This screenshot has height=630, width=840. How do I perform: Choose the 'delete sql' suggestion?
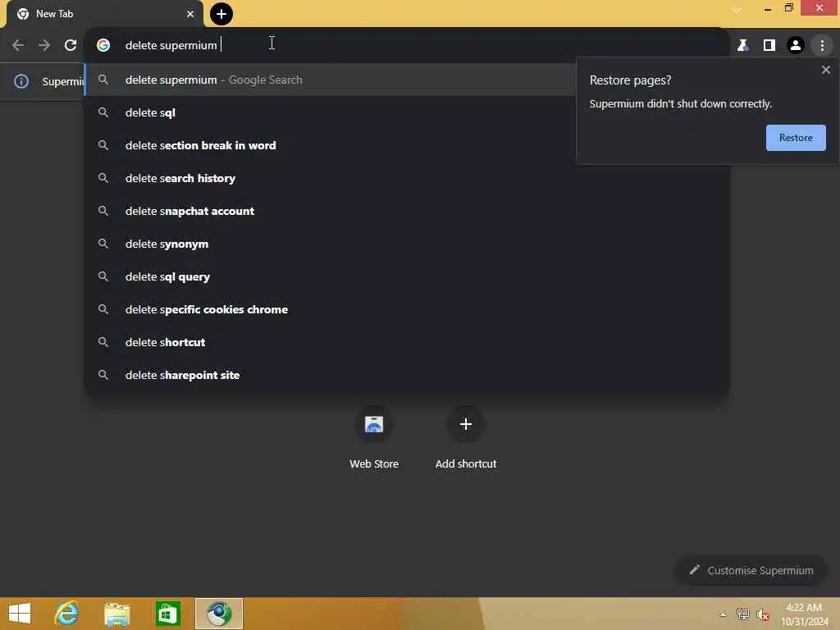pyautogui.click(x=407, y=112)
